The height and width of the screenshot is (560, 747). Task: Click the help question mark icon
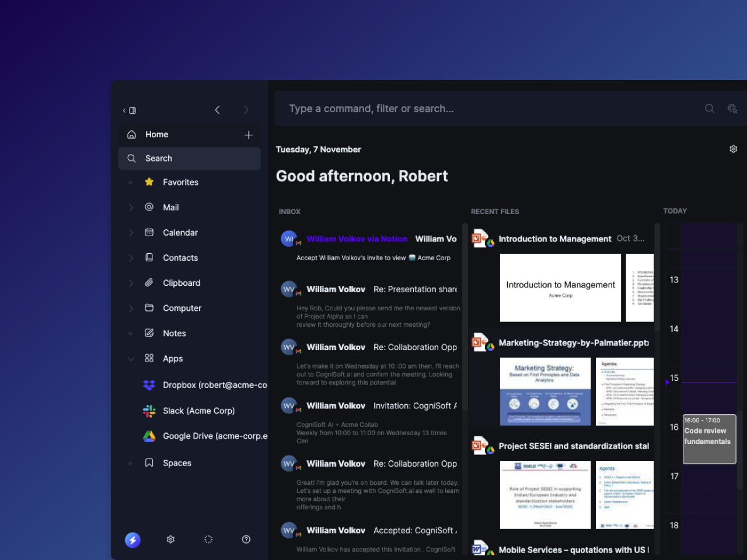[246, 540]
